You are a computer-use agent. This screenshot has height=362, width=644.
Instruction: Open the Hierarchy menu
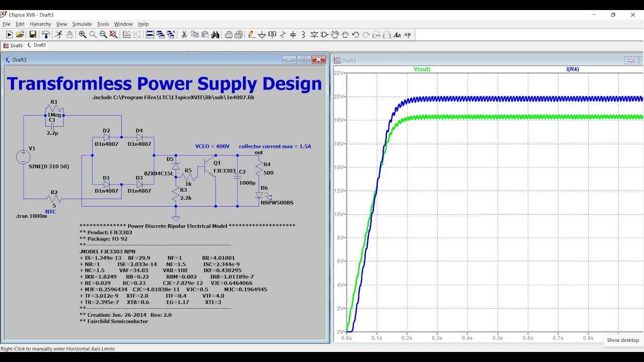click(40, 24)
